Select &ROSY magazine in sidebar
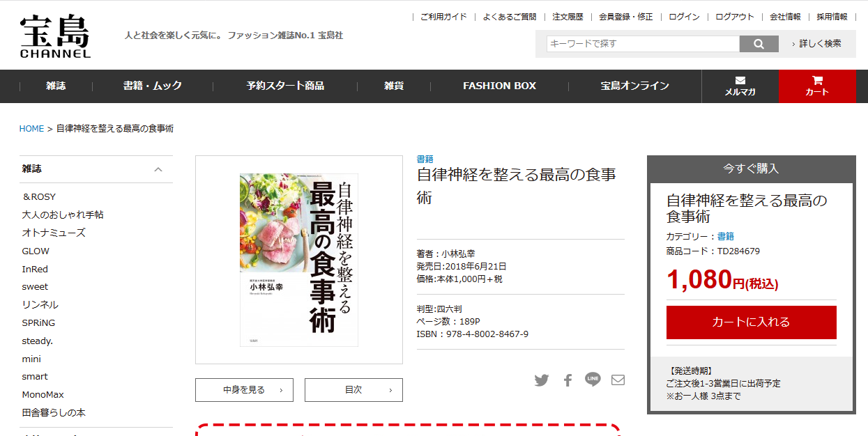 coord(39,197)
